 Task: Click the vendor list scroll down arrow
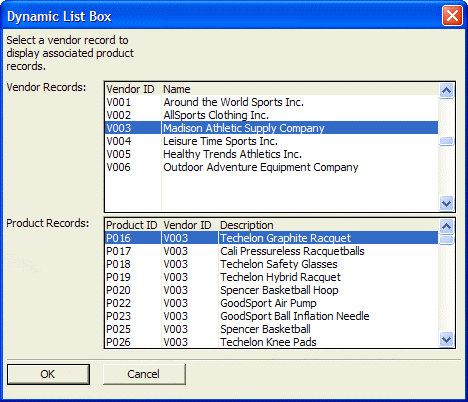pyautogui.click(x=446, y=203)
